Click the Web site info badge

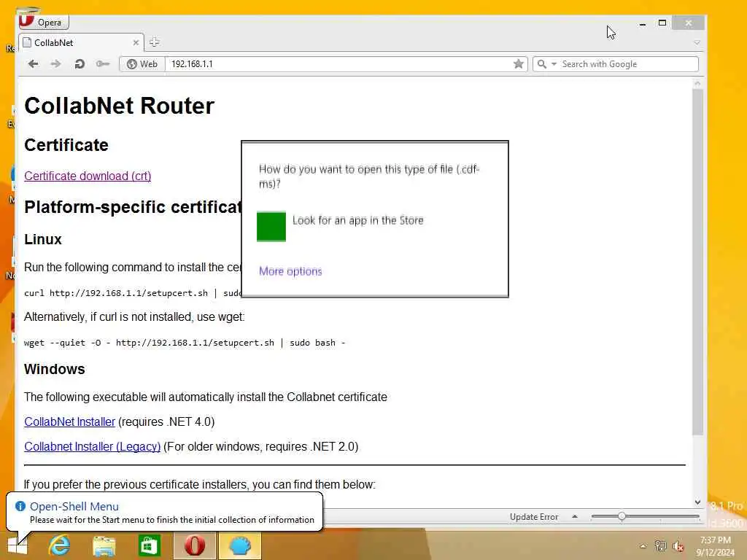pyautogui.click(x=142, y=64)
